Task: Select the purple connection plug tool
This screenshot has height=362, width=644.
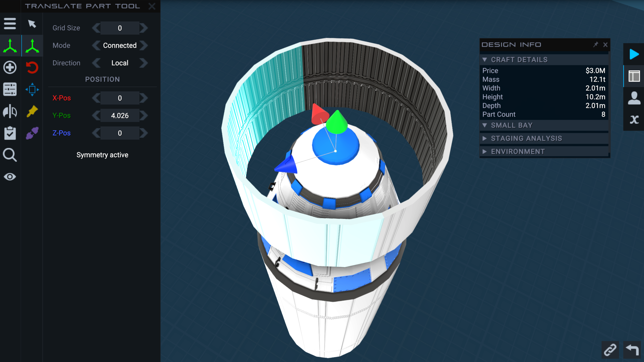Action: pyautogui.click(x=32, y=133)
